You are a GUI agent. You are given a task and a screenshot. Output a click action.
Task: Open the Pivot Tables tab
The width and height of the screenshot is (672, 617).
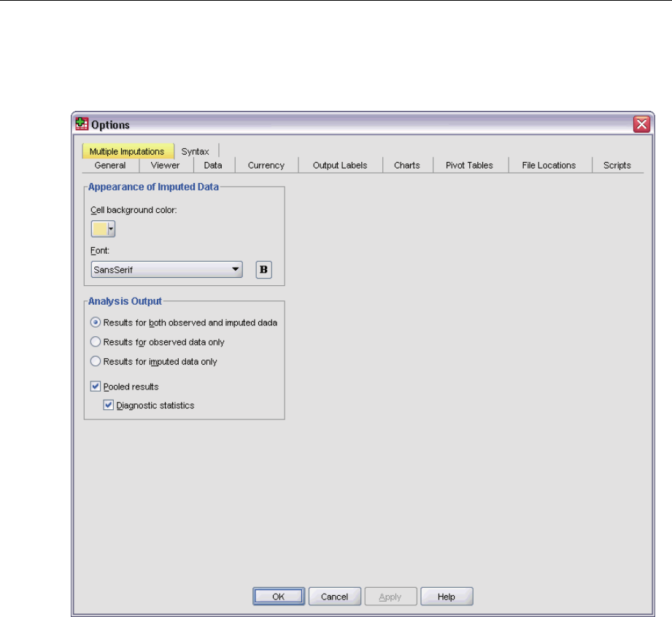pos(469,166)
